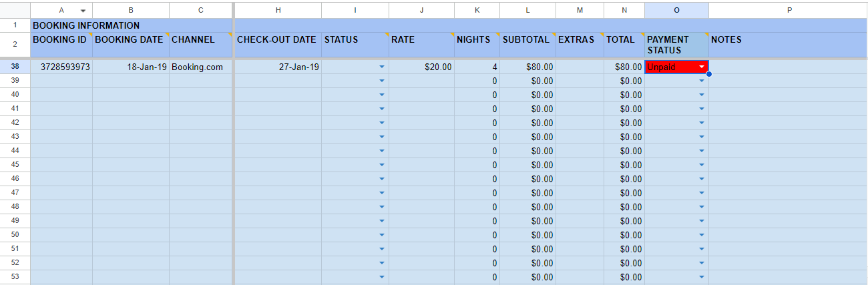Open the STATUS dropdown arrow in row 38

pos(381,67)
